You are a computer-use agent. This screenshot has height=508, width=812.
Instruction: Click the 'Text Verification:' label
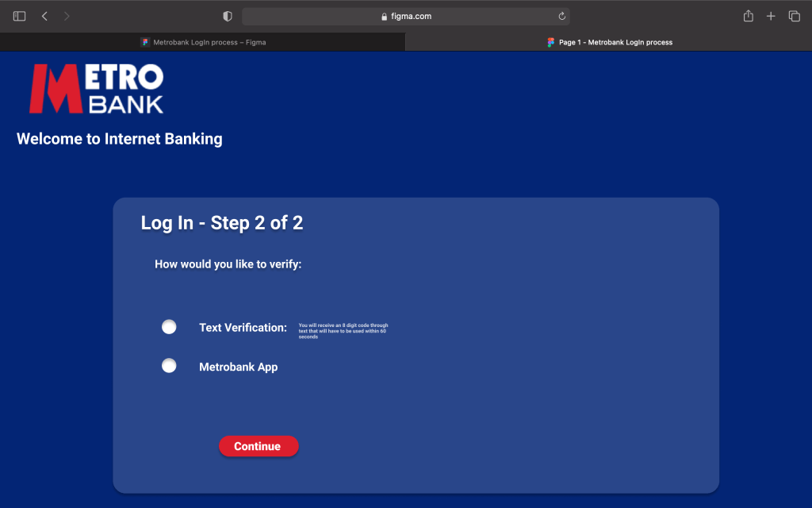(243, 328)
